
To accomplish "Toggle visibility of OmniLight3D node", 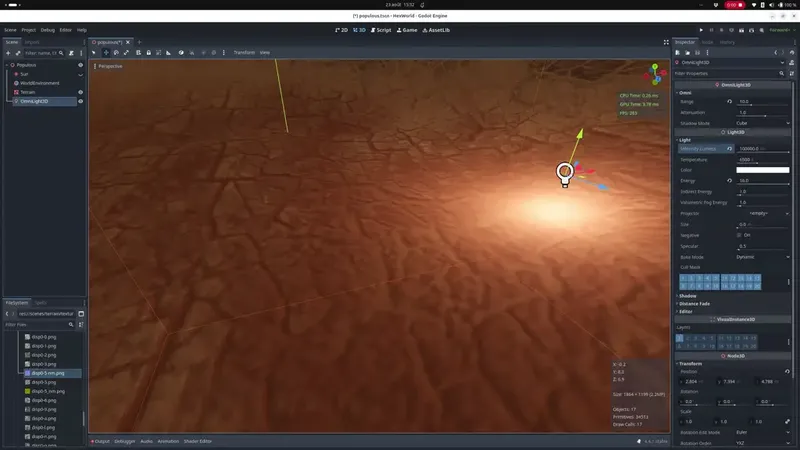I will (81, 101).
